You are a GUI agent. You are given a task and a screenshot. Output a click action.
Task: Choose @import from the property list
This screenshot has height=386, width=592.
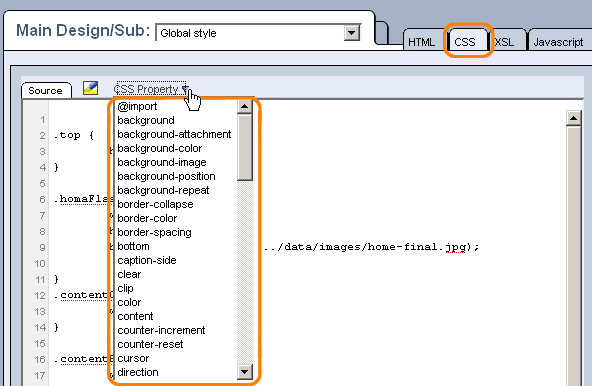pyautogui.click(x=137, y=107)
